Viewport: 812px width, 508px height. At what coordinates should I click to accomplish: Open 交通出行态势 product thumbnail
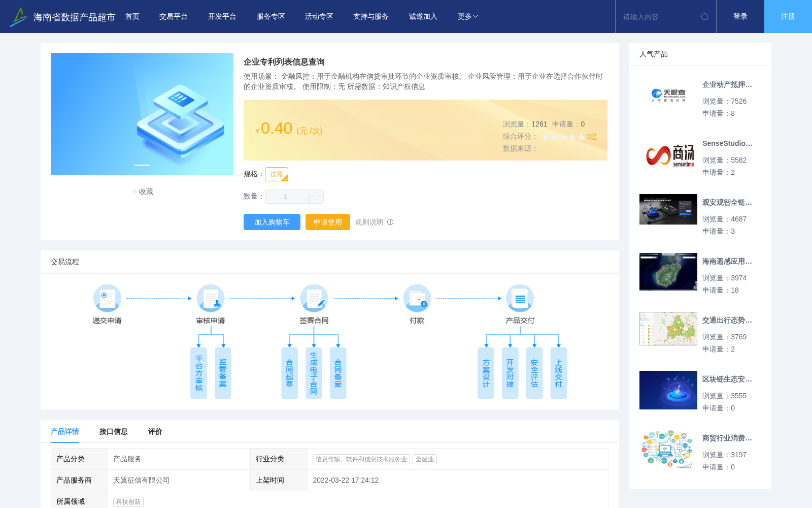click(668, 329)
